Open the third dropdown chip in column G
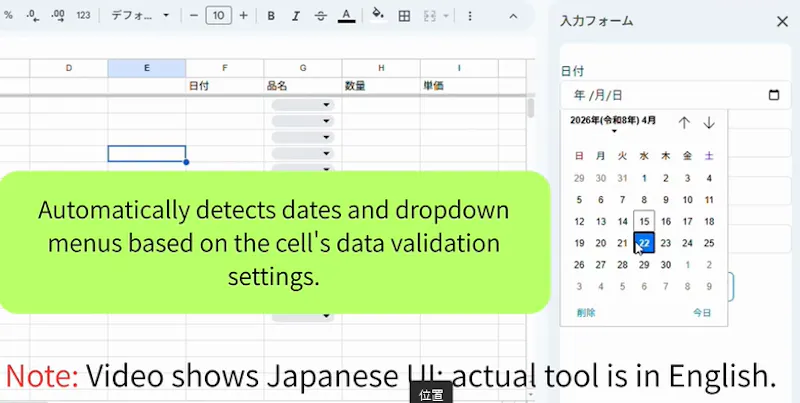 tap(303, 137)
